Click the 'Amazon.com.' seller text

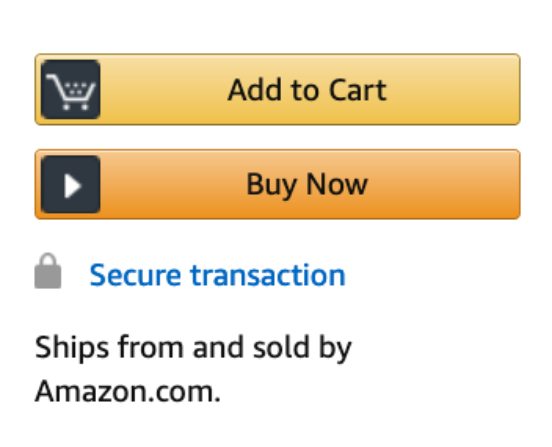[x=128, y=391]
